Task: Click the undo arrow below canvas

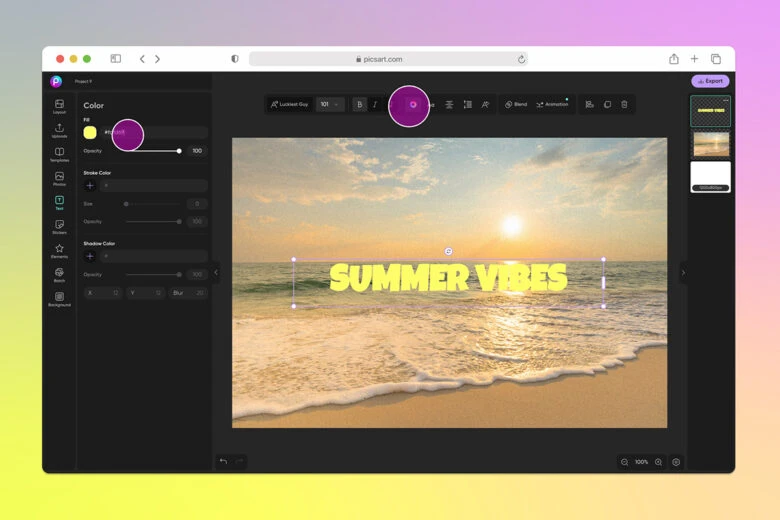Action: pyautogui.click(x=223, y=461)
